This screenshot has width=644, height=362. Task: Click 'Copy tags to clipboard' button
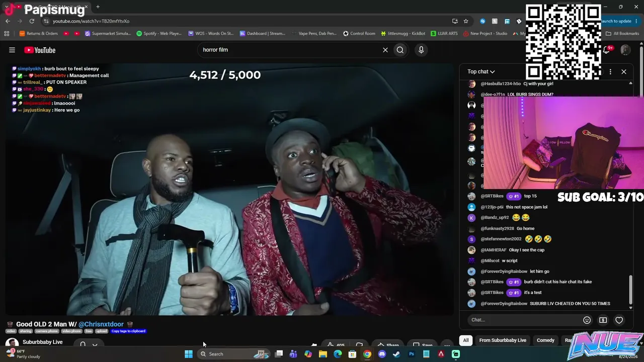pos(128,331)
